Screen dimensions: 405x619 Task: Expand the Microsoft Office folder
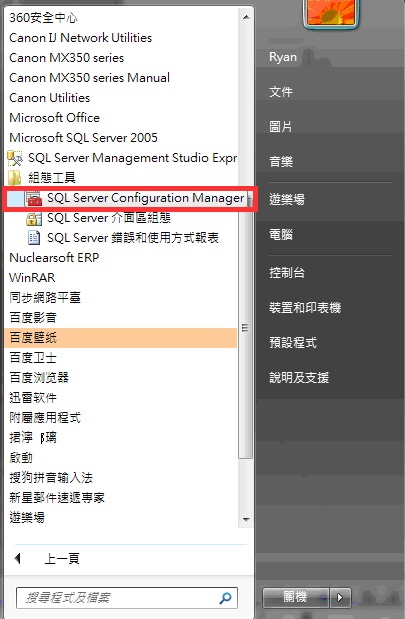point(54,118)
